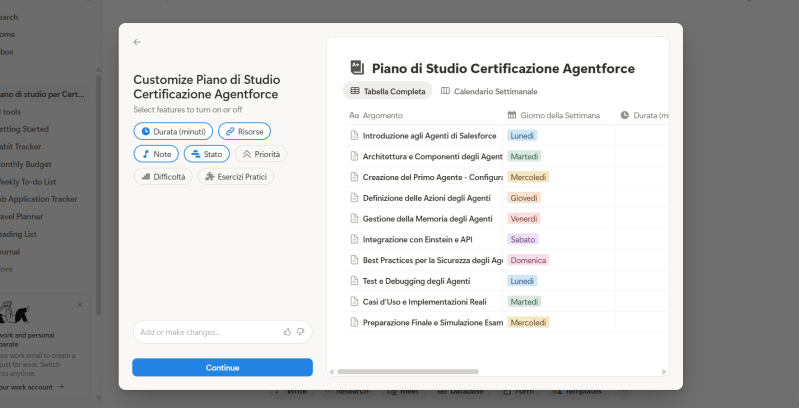The height and width of the screenshot is (408, 799).
Task: Toggle the Risorse feature chip
Action: pyautogui.click(x=244, y=131)
